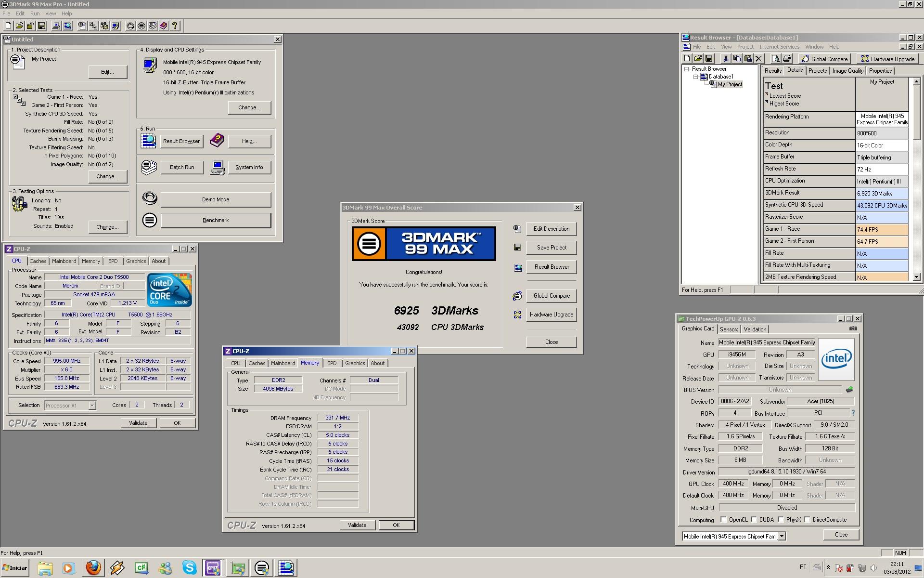Toggle PhysX checkbox in GPU-Z

pyautogui.click(x=781, y=520)
